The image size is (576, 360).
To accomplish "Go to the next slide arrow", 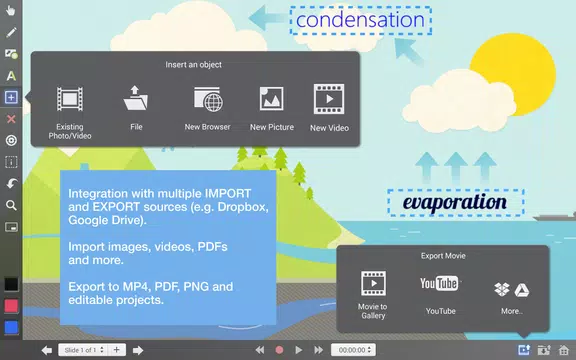I will click(138, 350).
